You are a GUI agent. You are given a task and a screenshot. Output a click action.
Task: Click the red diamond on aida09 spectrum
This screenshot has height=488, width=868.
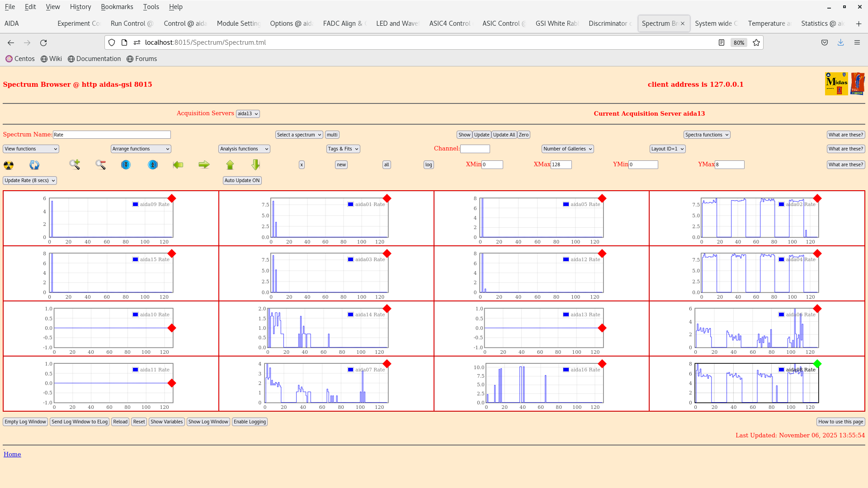(x=172, y=198)
